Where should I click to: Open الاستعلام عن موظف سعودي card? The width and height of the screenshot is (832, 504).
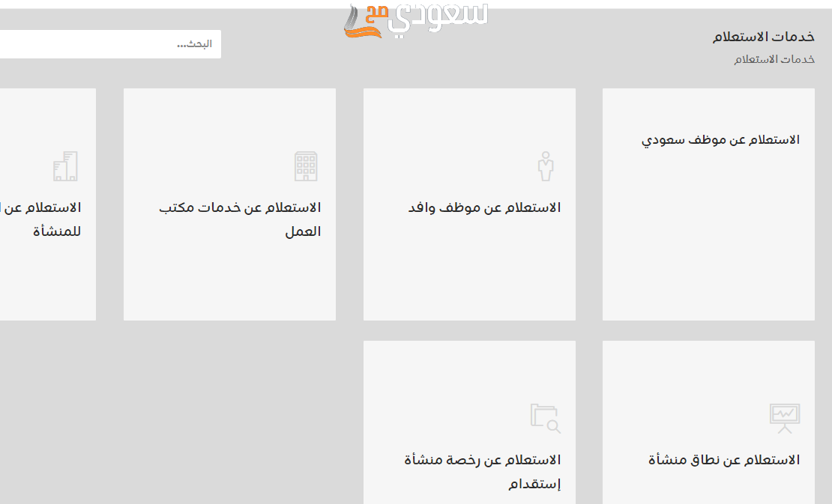coord(708,204)
